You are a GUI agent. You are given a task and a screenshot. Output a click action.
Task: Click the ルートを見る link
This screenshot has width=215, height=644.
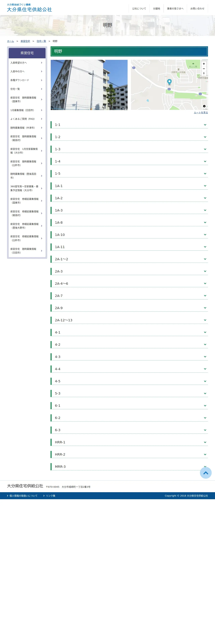(x=201, y=113)
